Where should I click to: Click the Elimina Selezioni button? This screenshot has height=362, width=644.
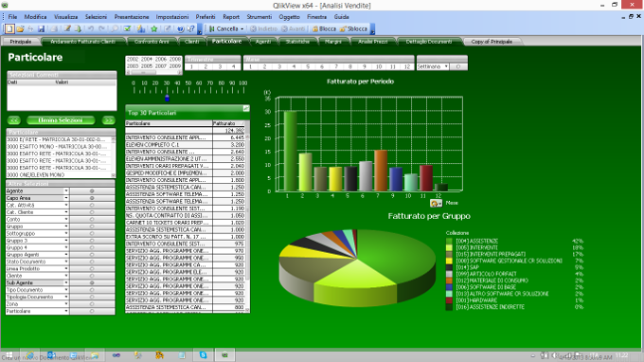[x=61, y=120]
